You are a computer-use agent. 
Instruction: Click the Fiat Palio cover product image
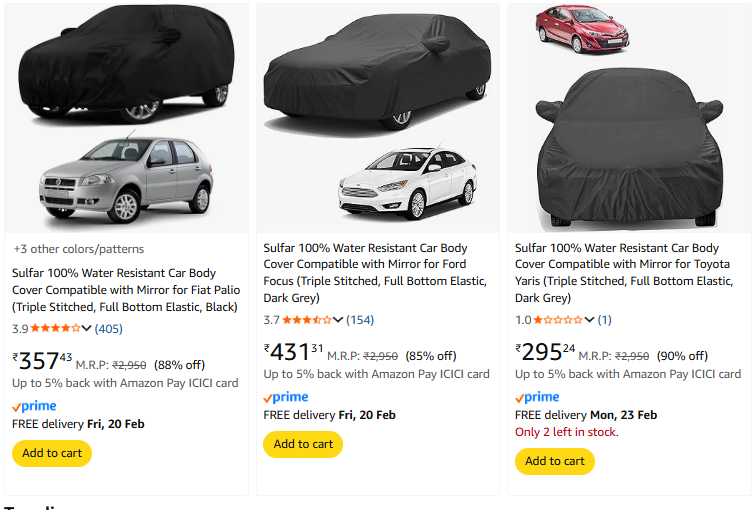125,117
